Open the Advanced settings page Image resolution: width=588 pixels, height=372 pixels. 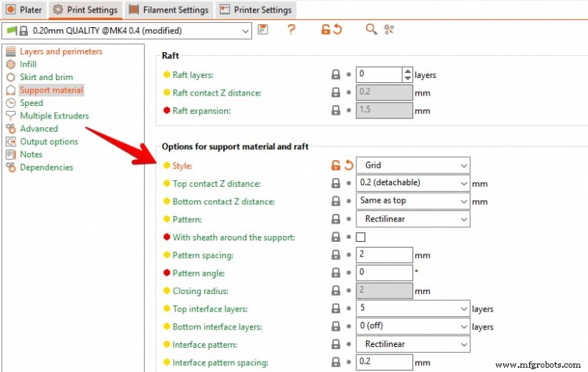click(x=39, y=129)
